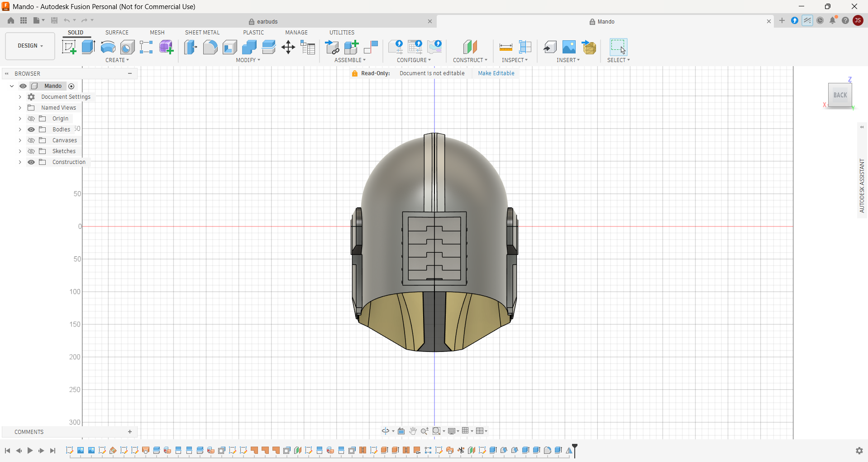The width and height of the screenshot is (868, 462).
Task: Open timeline settings gear
Action: 859,451
